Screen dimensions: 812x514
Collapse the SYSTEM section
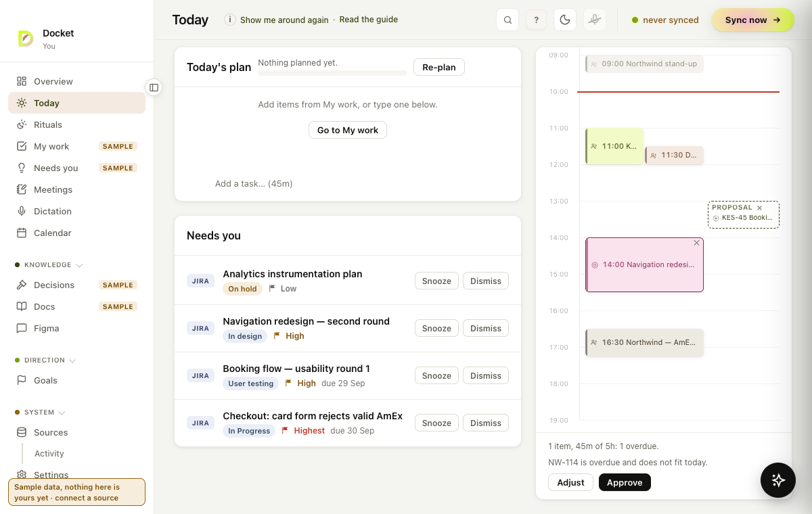[40, 413]
